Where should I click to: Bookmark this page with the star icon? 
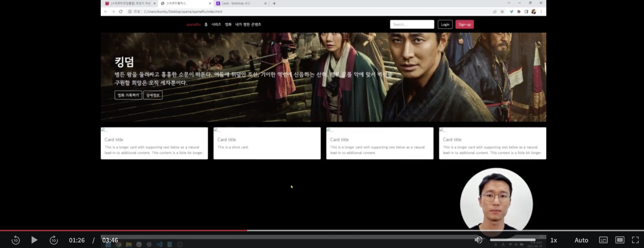click(x=502, y=11)
